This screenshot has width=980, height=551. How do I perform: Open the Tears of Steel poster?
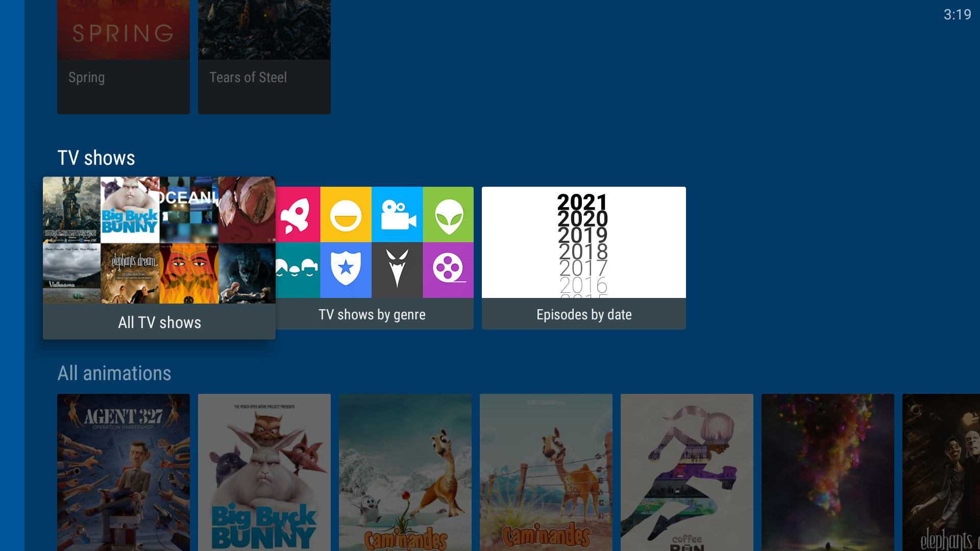[x=264, y=57]
